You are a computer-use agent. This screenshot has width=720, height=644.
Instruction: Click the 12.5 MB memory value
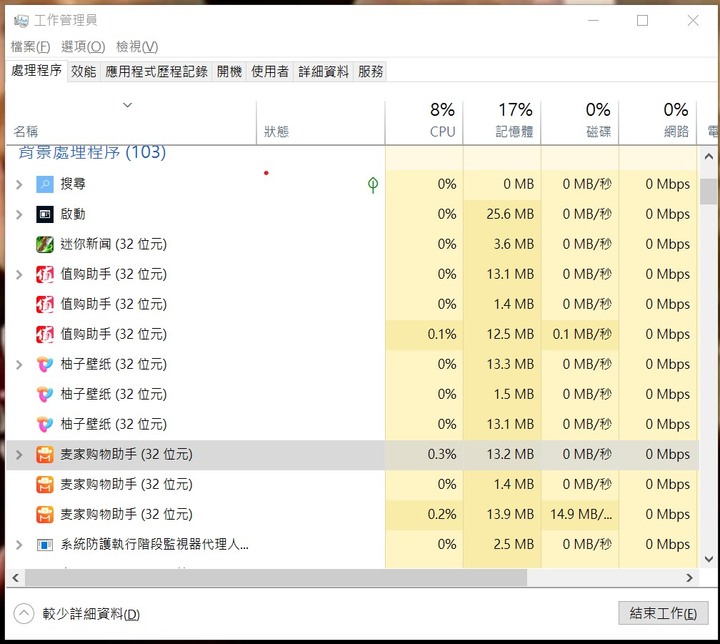tap(510, 334)
